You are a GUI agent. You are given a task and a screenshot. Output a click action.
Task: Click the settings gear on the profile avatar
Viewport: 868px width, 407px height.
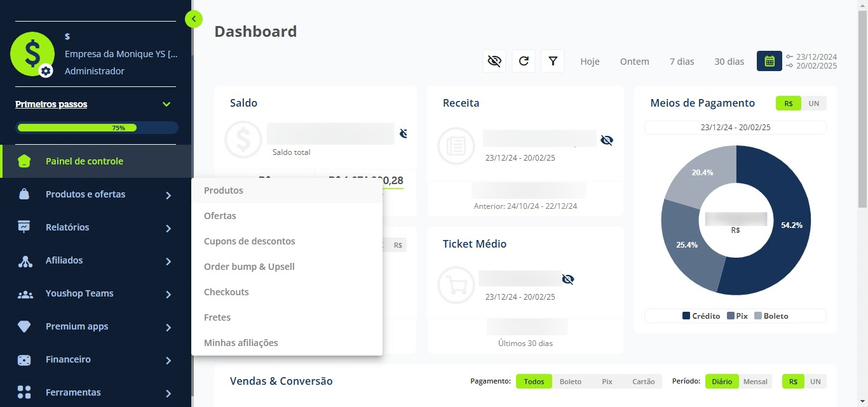pos(46,71)
